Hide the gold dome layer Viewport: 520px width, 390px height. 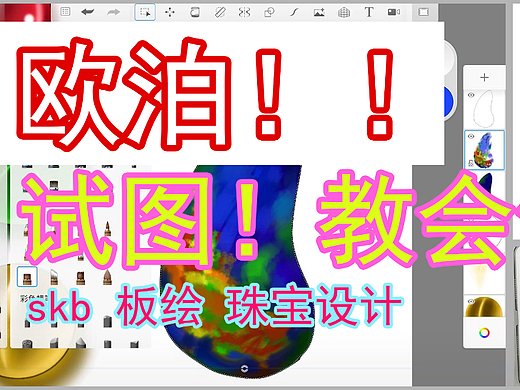tap(471, 301)
